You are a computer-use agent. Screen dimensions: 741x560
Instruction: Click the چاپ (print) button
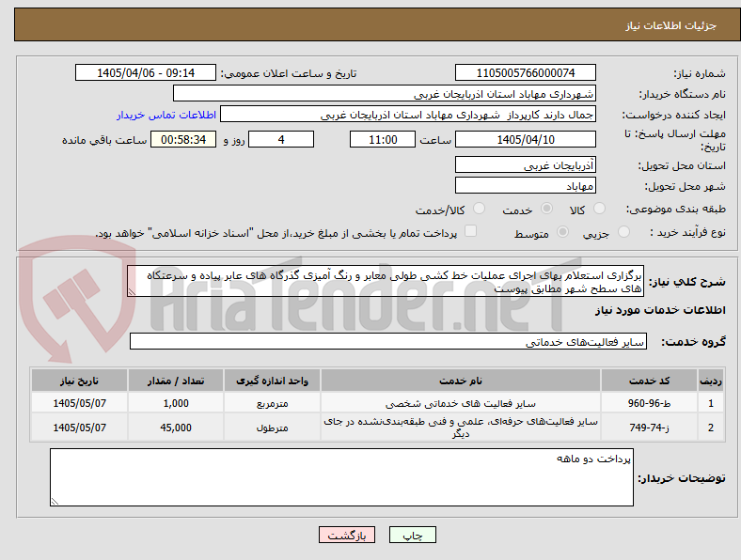click(x=412, y=535)
